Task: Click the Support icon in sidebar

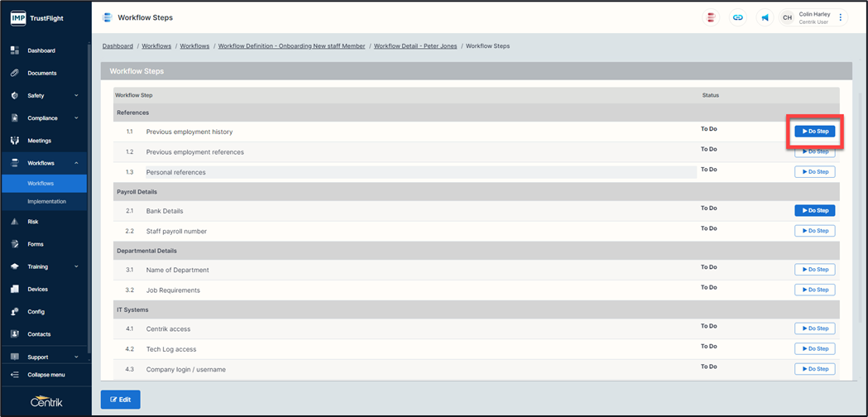Action: (x=15, y=357)
